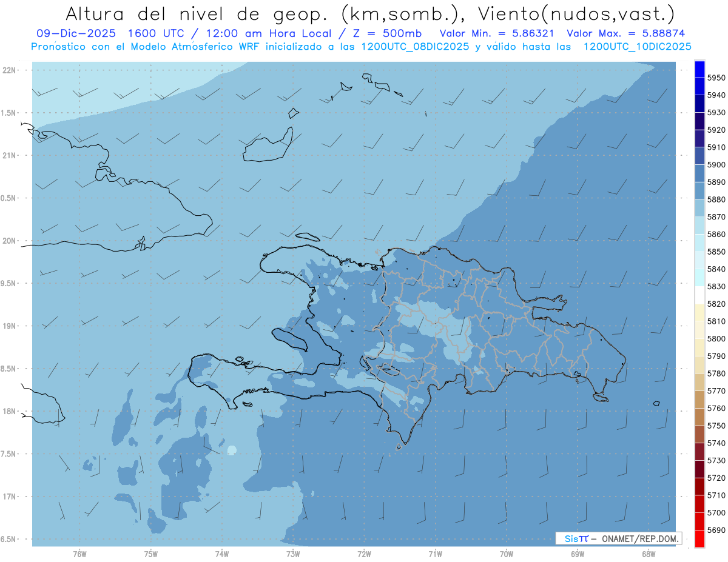Click the "5690" color scale value

pyautogui.click(x=716, y=529)
